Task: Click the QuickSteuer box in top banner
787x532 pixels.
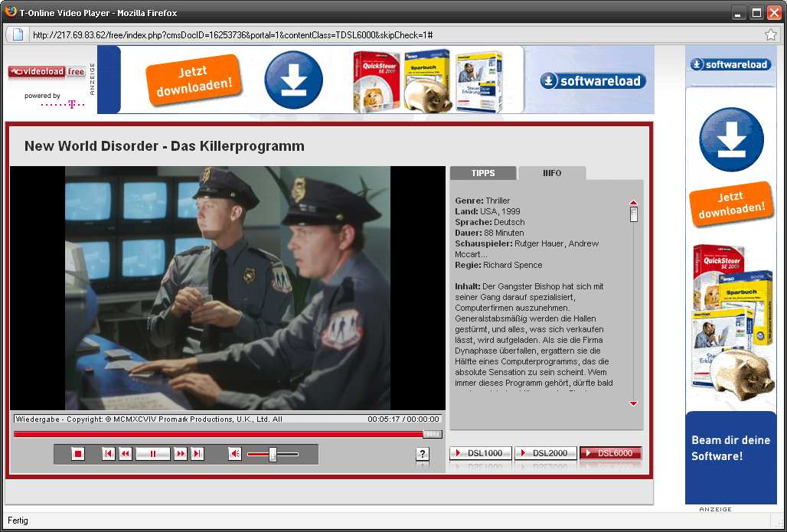Action: coord(377,82)
